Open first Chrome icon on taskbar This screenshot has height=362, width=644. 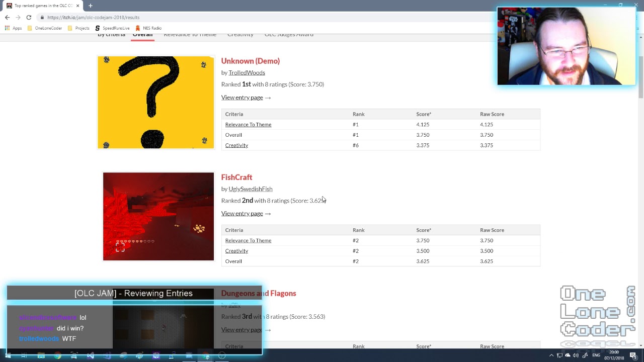(57, 356)
